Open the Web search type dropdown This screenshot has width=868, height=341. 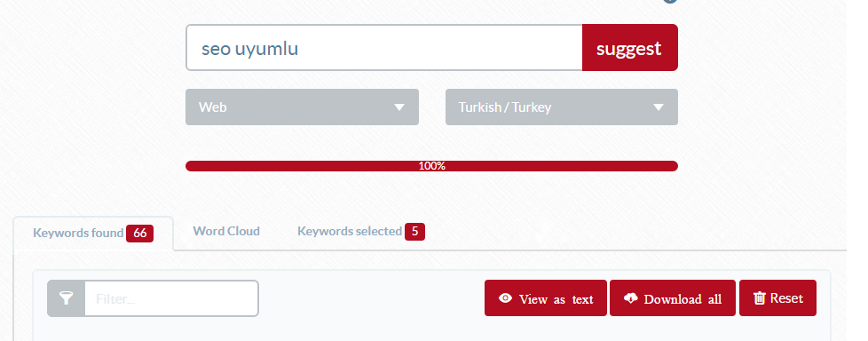click(x=302, y=107)
